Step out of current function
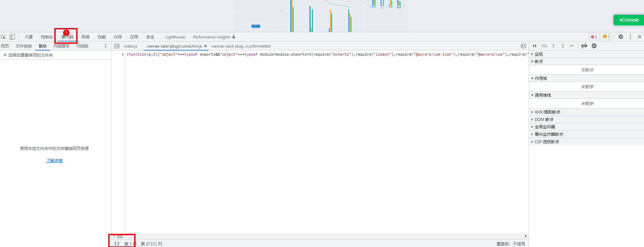The height and width of the screenshot is (247, 644). (x=563, y=46)
